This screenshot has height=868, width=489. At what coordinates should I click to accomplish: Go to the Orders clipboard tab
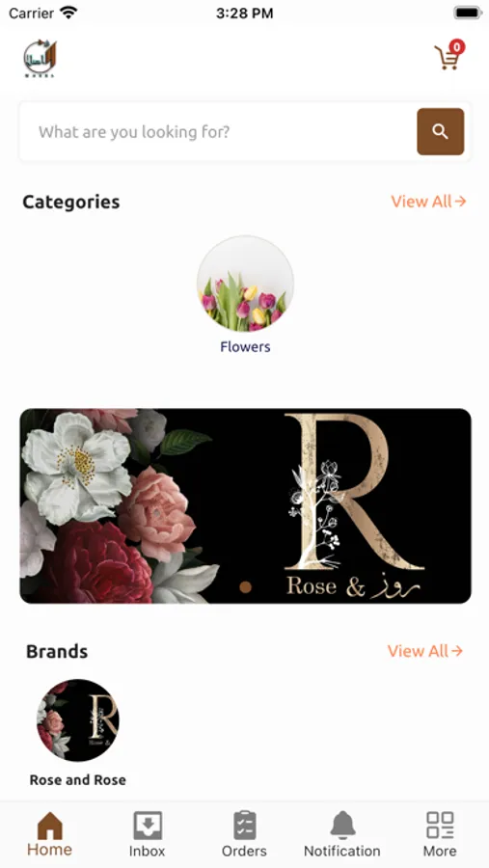pos(244,834)
